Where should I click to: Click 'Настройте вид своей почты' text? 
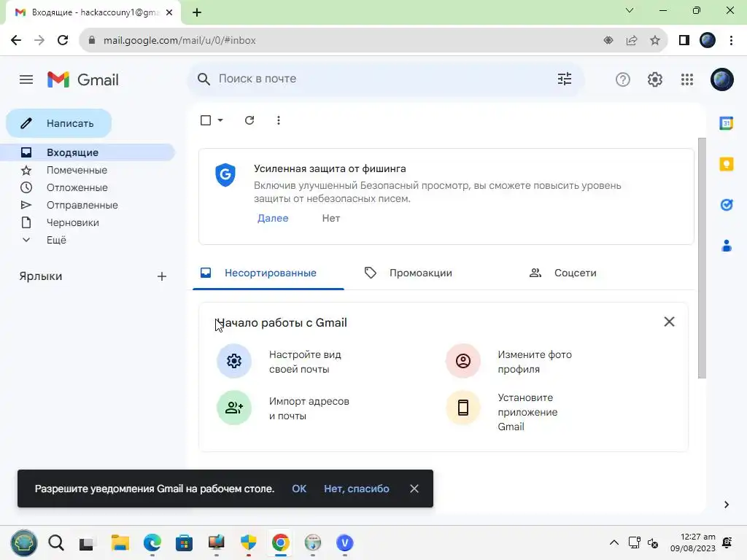pyautogui.click(x=305, y=362)
